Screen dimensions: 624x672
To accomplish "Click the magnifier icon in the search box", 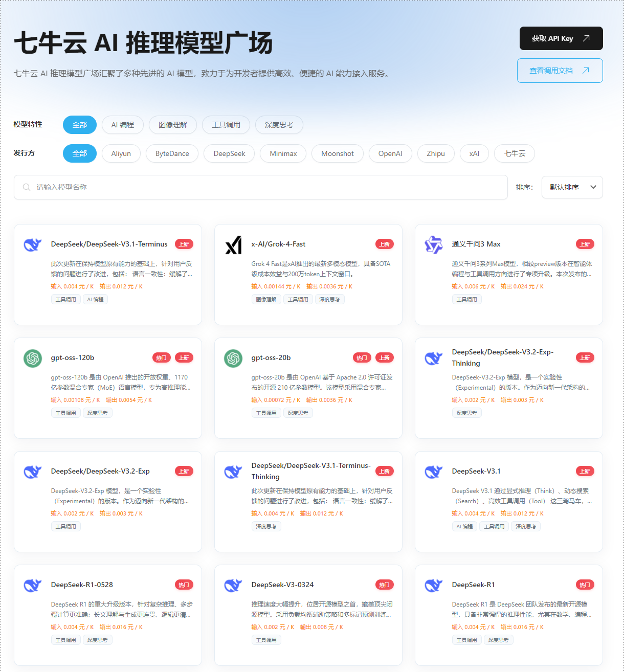I will click(x=27, y=187).
